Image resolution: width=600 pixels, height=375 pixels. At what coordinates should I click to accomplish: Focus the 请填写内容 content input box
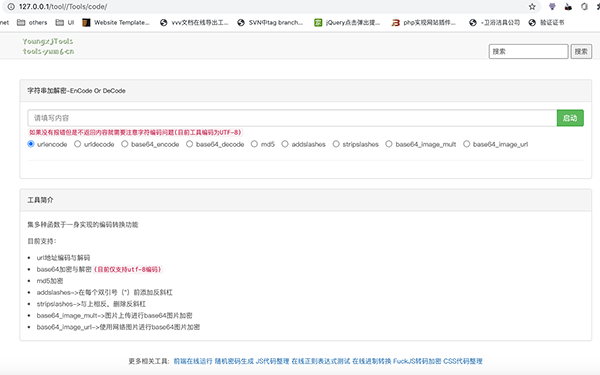[x=292, y=118]
